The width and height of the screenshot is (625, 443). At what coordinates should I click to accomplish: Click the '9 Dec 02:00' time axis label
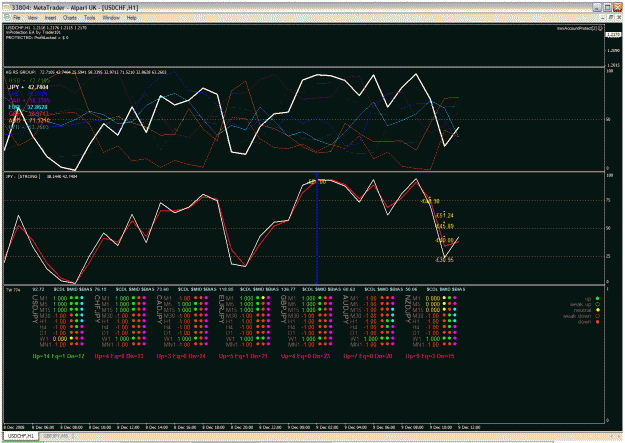click(x=328, y=427)
